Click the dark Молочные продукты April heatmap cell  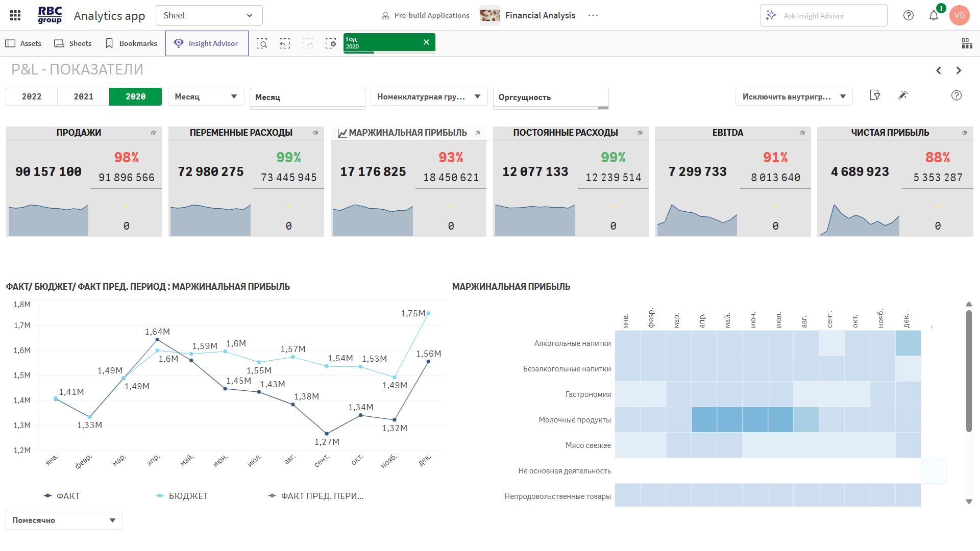(704, 420)
